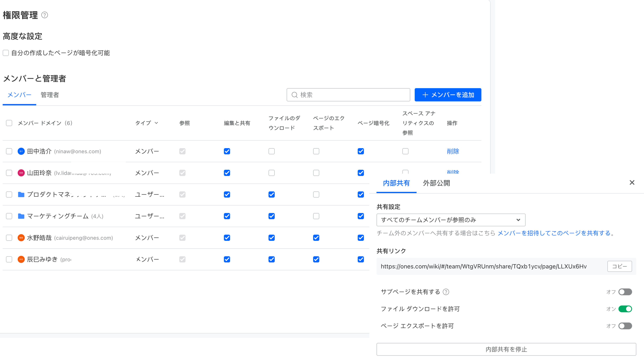
Task: Turn off the ファイル ダウンロードを許可 toggle
Action: (625, 309)
